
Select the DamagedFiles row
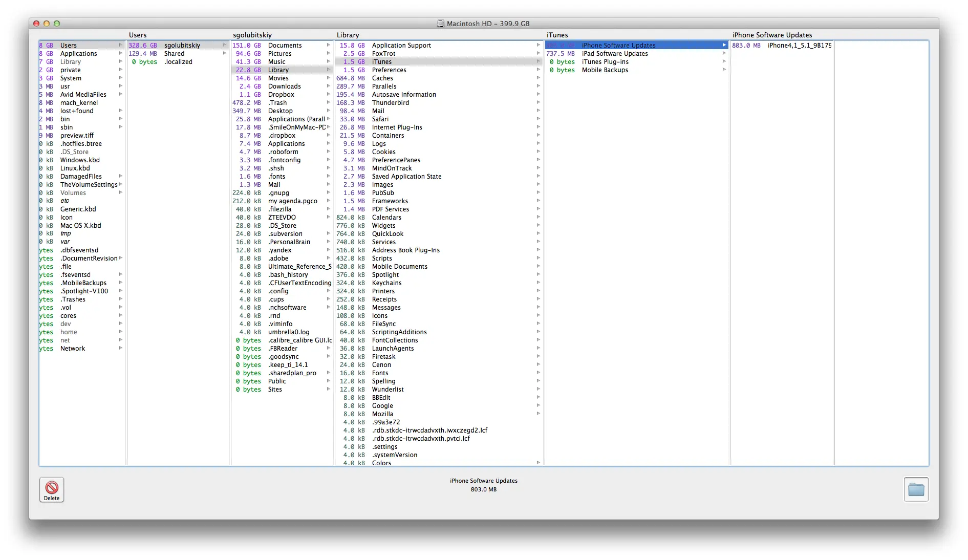[x=82, y=177]
